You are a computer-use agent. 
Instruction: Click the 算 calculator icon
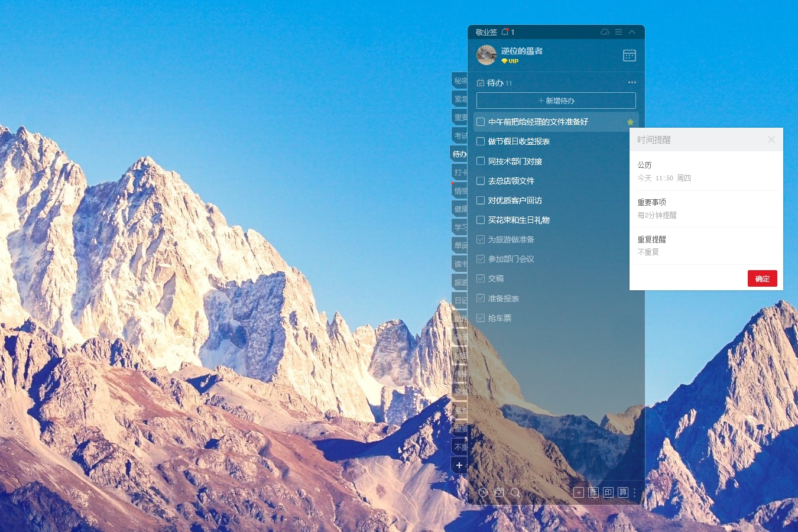623,492
